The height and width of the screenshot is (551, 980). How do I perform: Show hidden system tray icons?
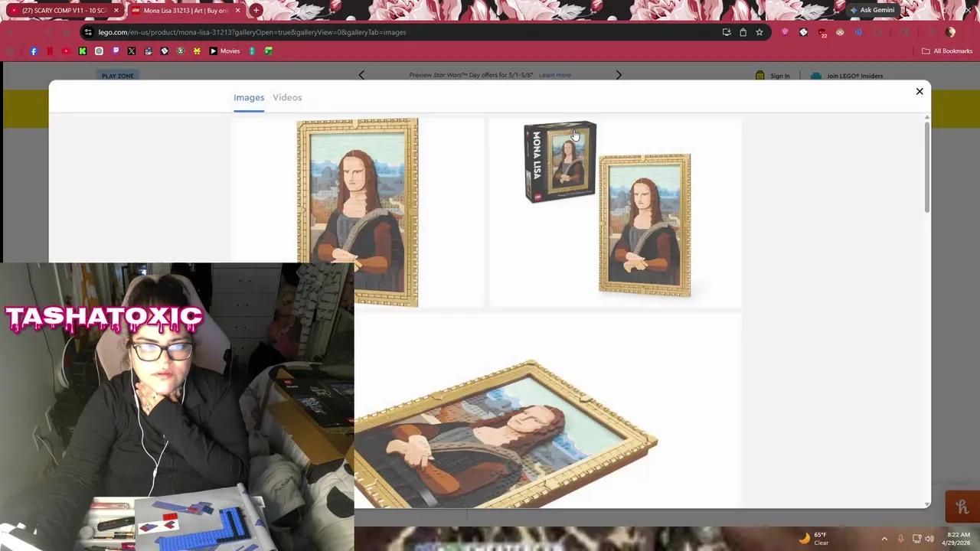884,539
